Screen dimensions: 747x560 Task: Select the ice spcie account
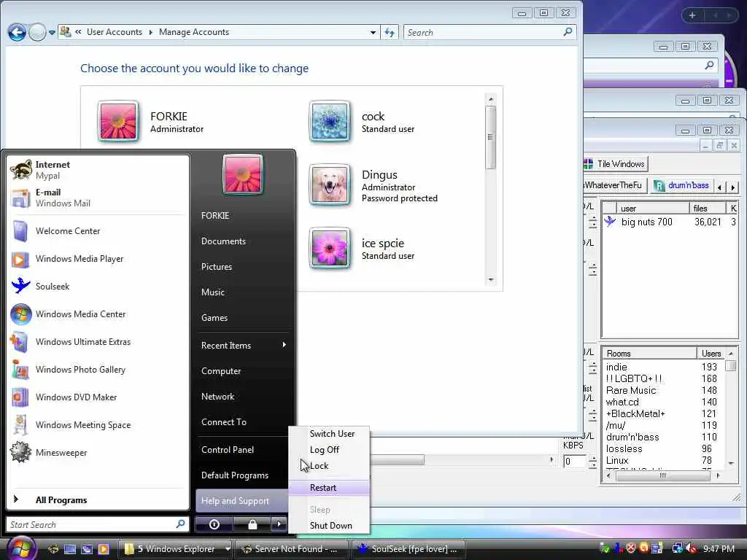pos(362,249)
